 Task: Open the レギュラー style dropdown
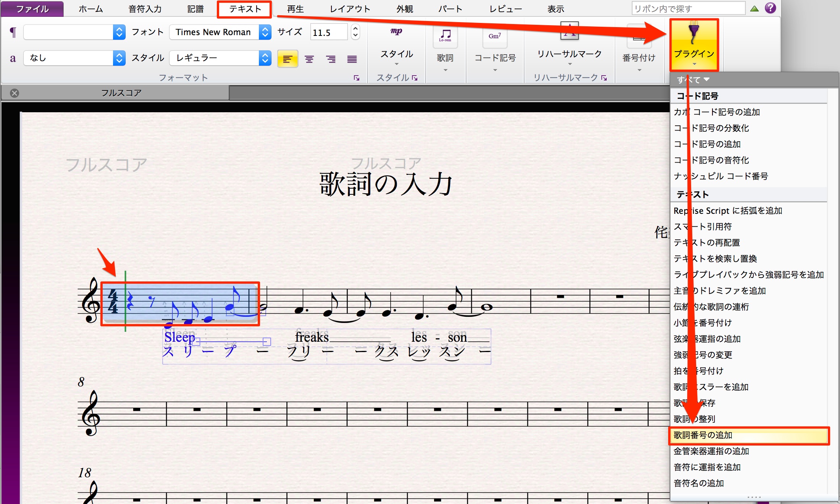point(265,58)
